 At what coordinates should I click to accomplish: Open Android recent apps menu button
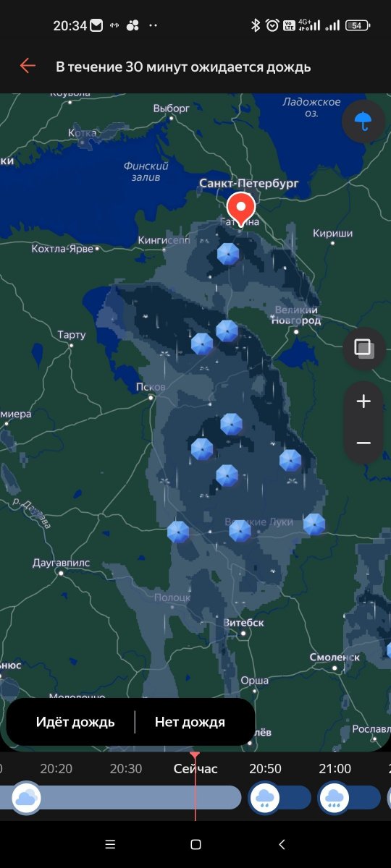click(x=110, y=844)
